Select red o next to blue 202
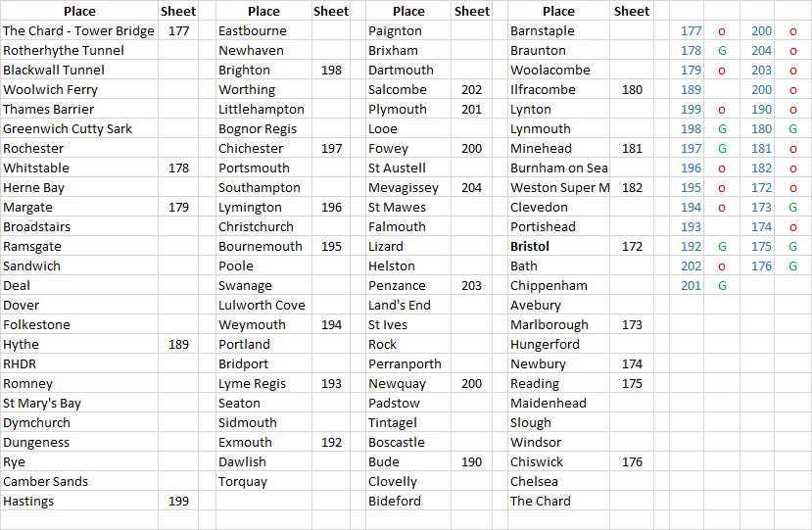Image resolution: width=812 pixels, height=530 pixels. pos(722,266)
